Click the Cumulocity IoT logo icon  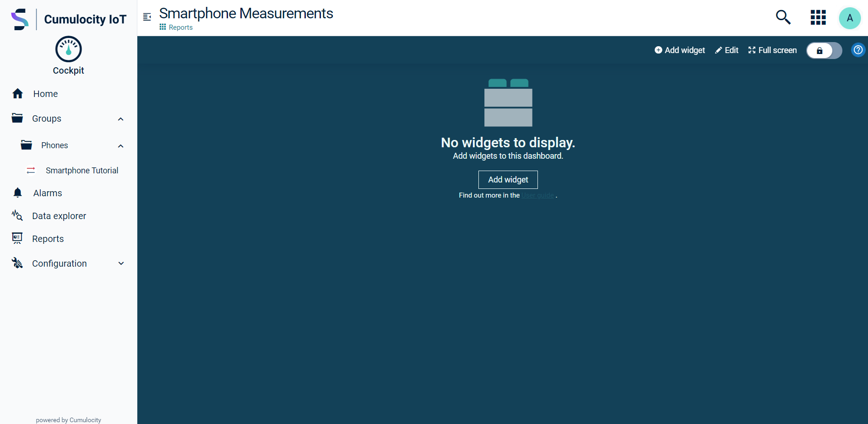click(20, 19)
